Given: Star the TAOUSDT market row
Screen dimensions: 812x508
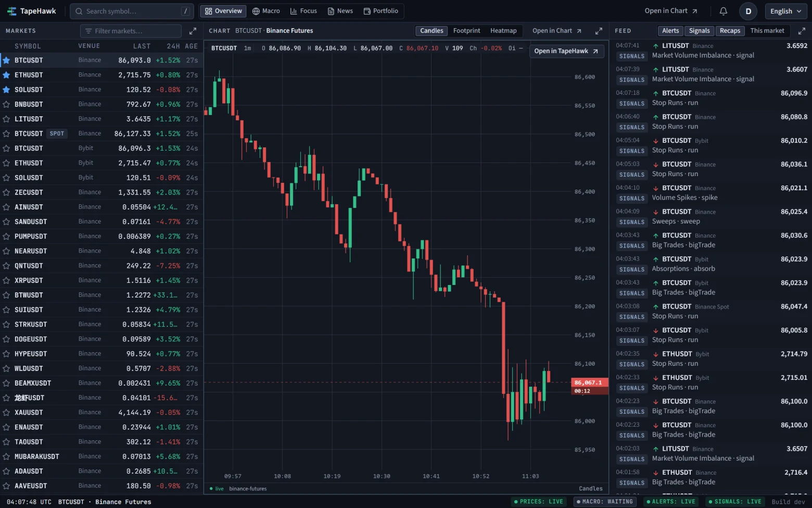Looking at the screenshot, I should point(6,442).
